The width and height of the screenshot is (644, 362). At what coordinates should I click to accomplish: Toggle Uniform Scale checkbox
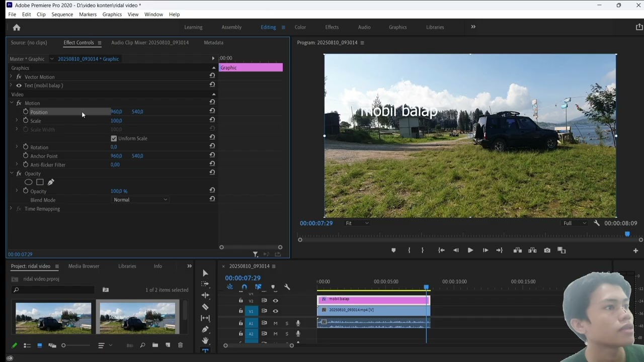click(x=114, y=138)
